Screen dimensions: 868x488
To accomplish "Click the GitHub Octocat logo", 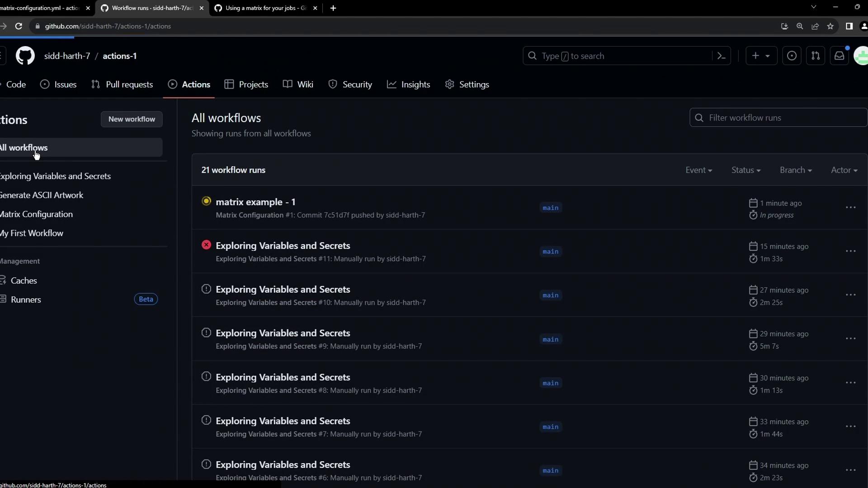I will [x=25, y=56].
